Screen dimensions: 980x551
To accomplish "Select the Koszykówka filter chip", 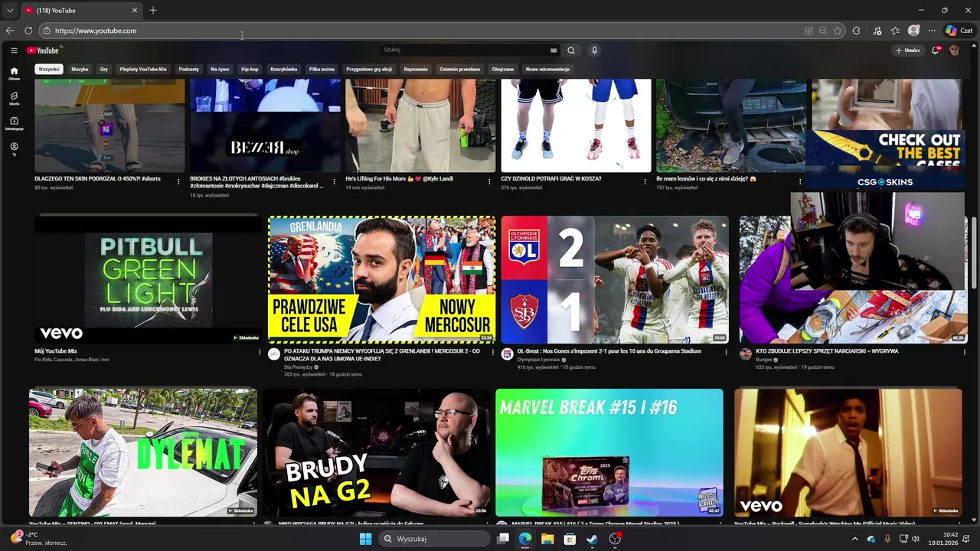I will coord(283,69).
